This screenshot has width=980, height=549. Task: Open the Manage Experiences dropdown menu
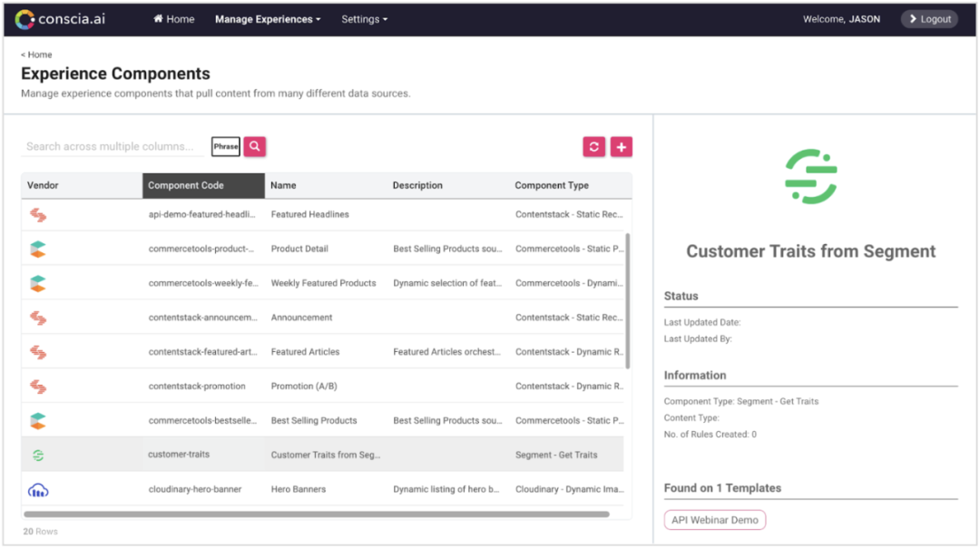[268, 19]
